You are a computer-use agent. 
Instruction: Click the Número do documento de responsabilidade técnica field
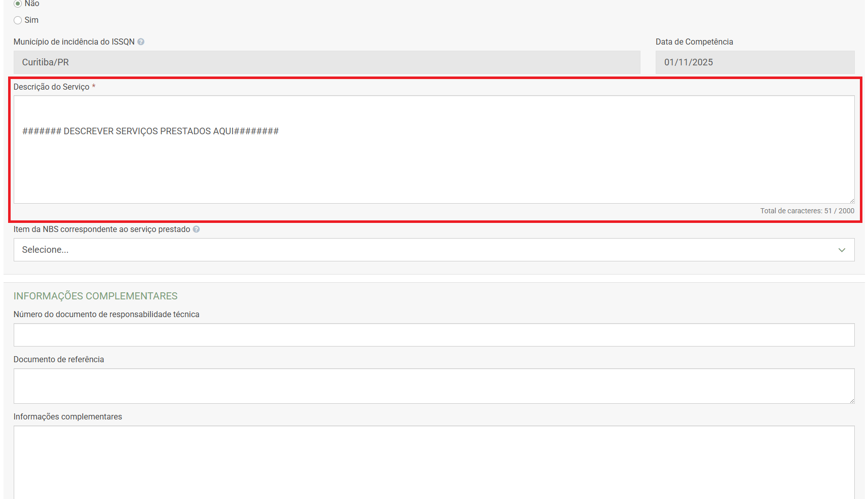pyautogui.click(x=434, y=335)
